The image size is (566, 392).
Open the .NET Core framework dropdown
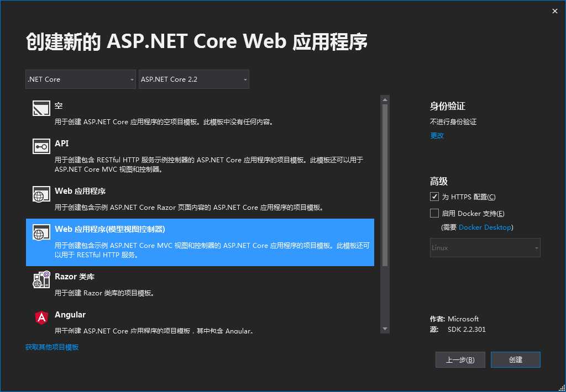click(81, 80)
